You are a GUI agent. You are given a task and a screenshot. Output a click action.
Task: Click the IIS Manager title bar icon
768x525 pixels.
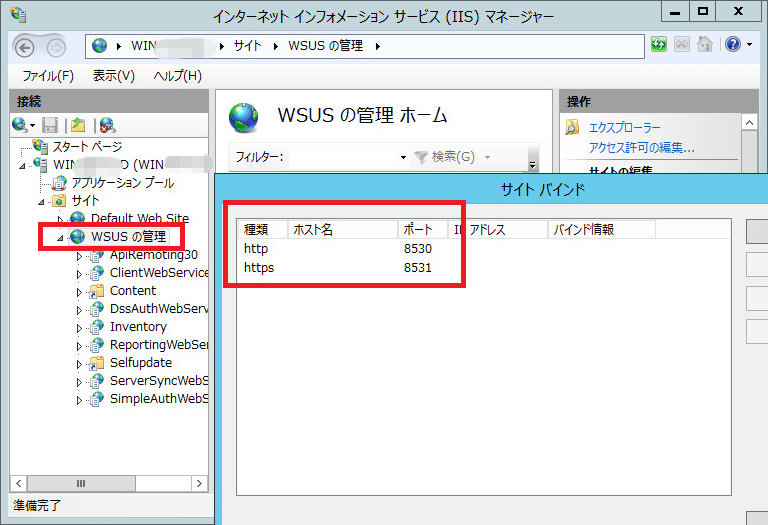tap(18, 14)
